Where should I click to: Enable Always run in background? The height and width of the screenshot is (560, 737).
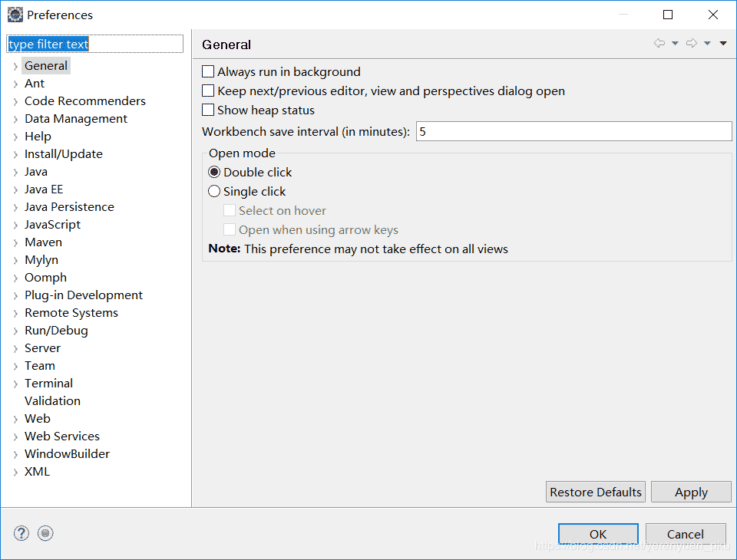pos(208,72)
